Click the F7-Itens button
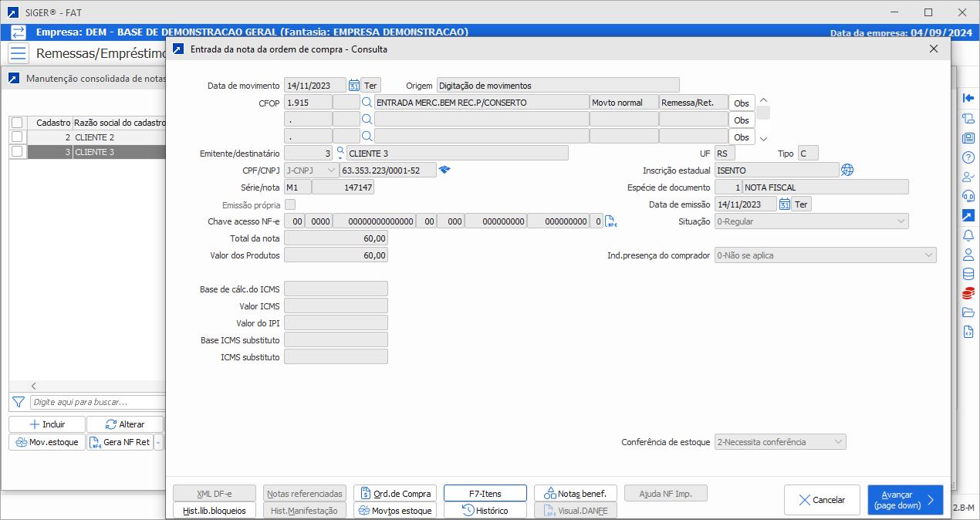 pyautogui.click(x=485, y=493)
